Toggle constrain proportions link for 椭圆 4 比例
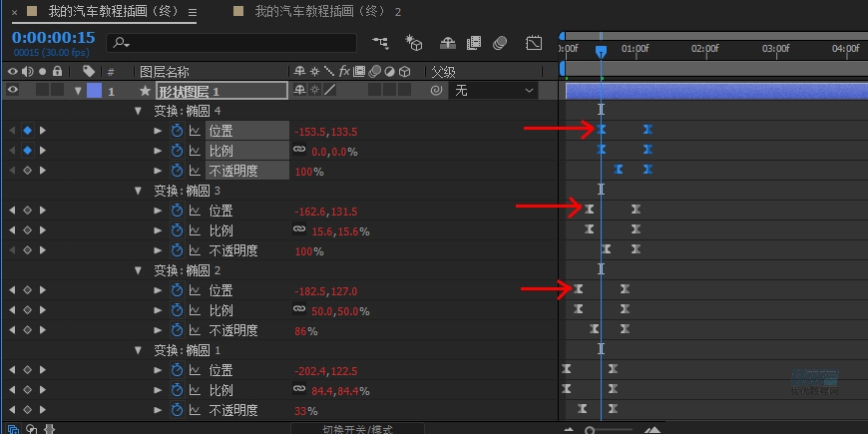 click(299, 150)
